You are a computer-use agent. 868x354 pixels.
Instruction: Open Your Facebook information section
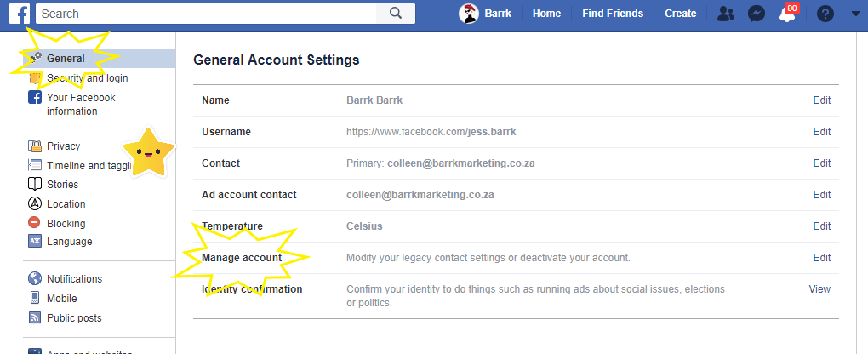pyautogui.click(x=80, y=104)
